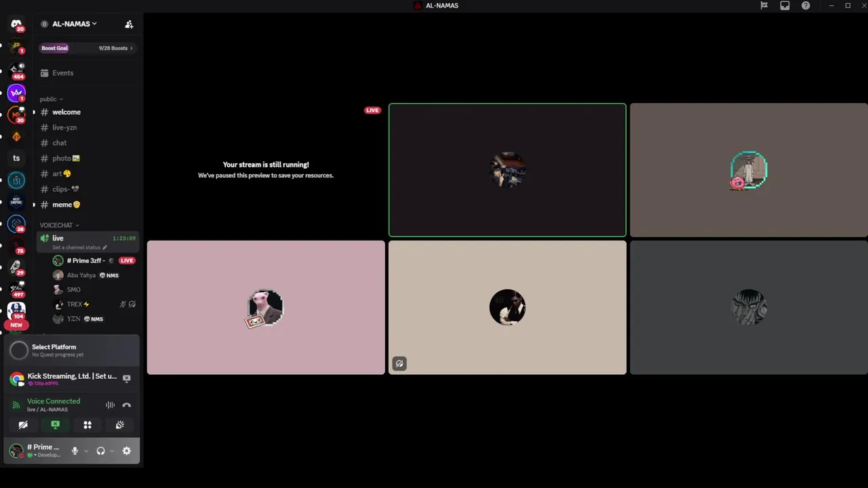This screenshot has height=488, width=868.
Task: Select voice user TREX
Action: pos(94,304)
